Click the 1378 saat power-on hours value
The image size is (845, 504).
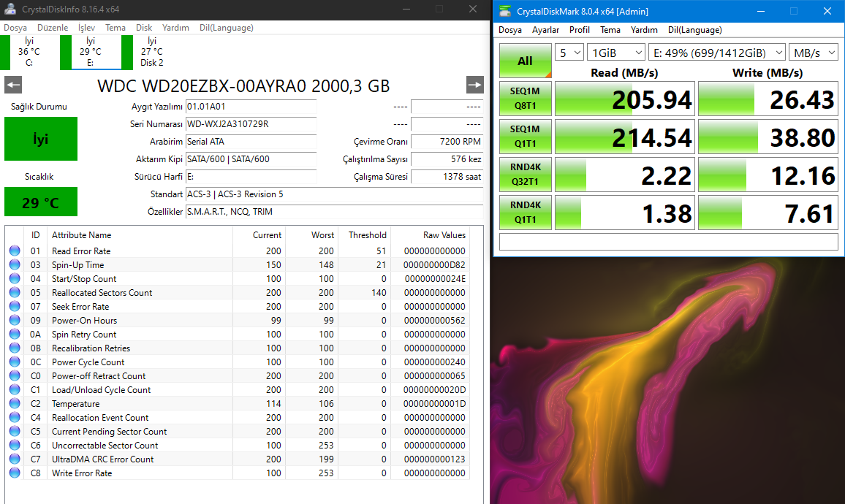click(x=447, y=177)
